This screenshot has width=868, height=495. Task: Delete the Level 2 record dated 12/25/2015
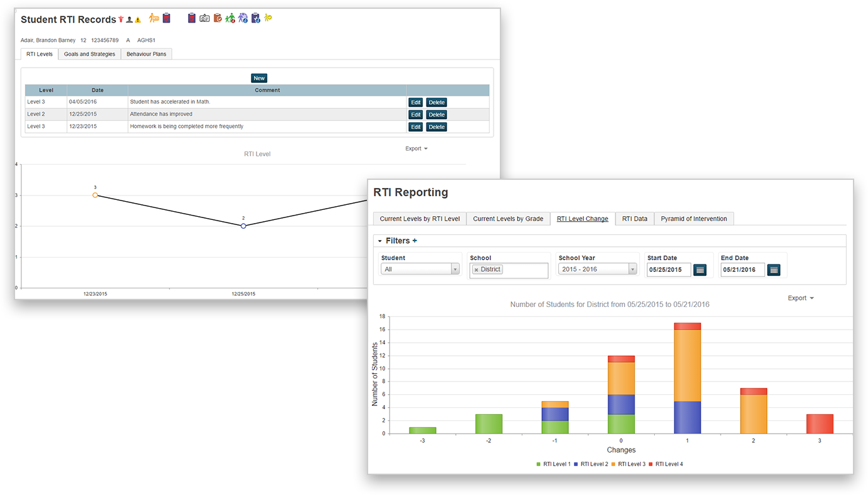tap(437, 115)
